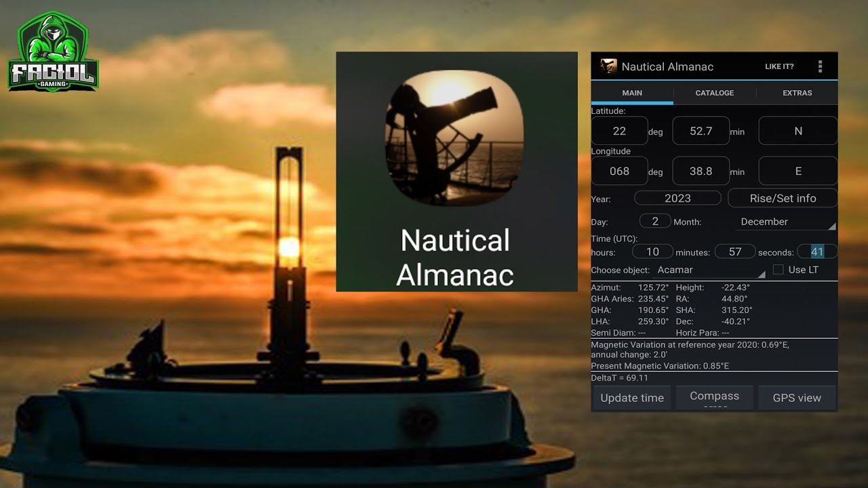868x488 pixels.
Task: Click the SHA value 315.20°
Action: point(737,310)
